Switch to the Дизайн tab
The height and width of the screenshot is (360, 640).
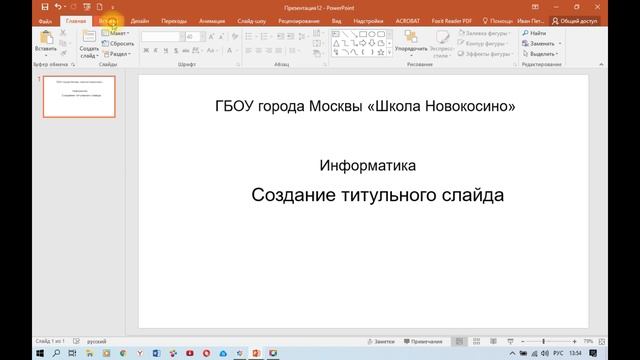point(140,21)
